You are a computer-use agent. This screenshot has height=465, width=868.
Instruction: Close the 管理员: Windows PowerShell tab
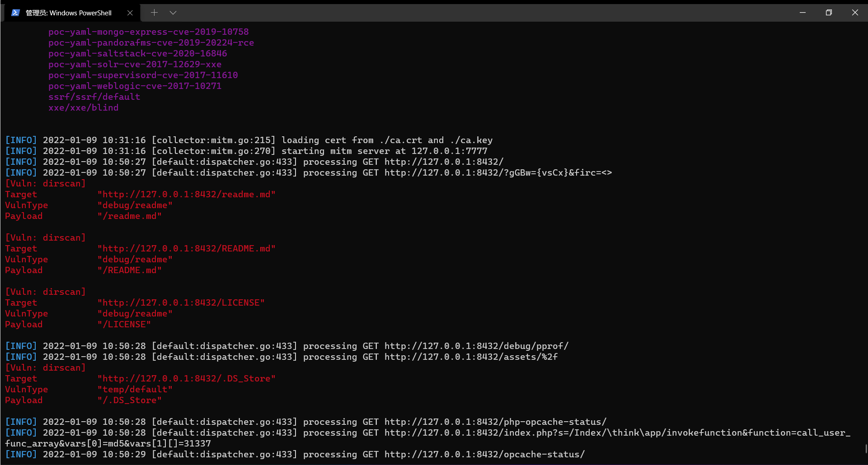(130, 13)
